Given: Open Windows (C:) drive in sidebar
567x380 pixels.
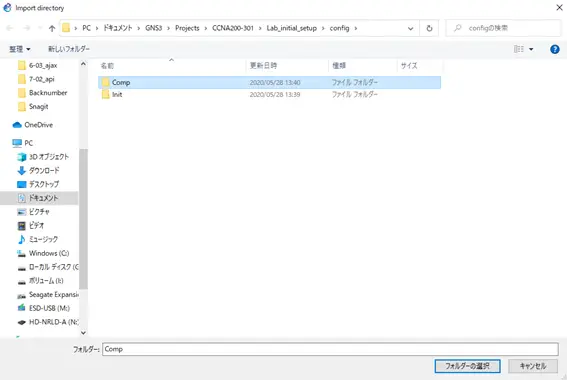Looking at the screenshot, I should [x=43, y=253].
